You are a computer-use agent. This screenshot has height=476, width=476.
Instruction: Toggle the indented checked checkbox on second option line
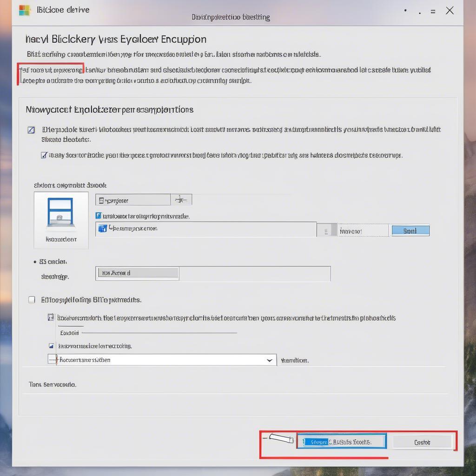pos(44,155)
